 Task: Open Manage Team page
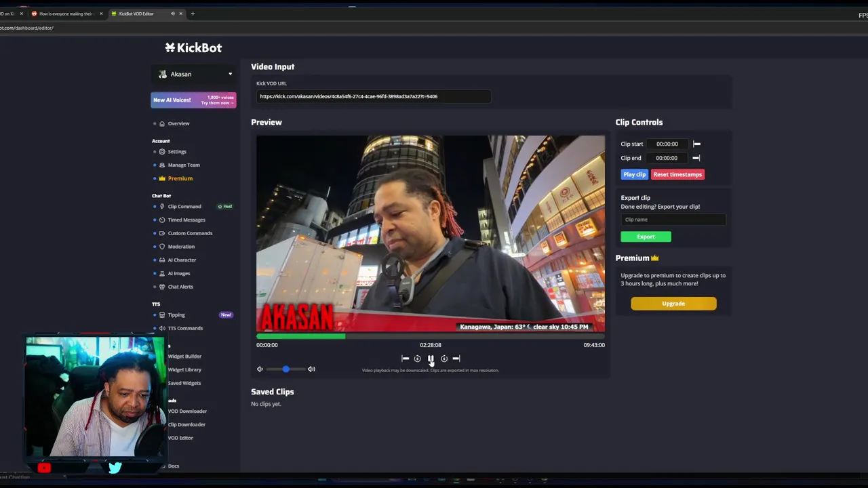click(x=184, y=165)
